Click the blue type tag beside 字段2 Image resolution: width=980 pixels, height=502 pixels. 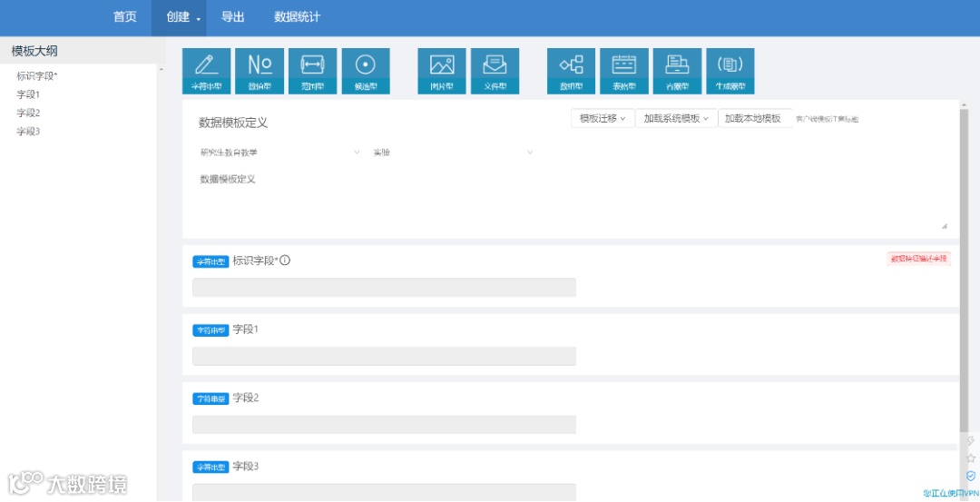click(211, 399)
